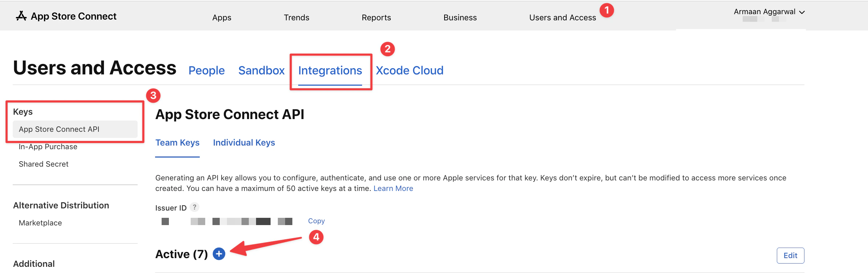Image resolution: width=868 pixels, height=273 pixels.
Task: Switch to the People tab
Action: pos(207,70)
